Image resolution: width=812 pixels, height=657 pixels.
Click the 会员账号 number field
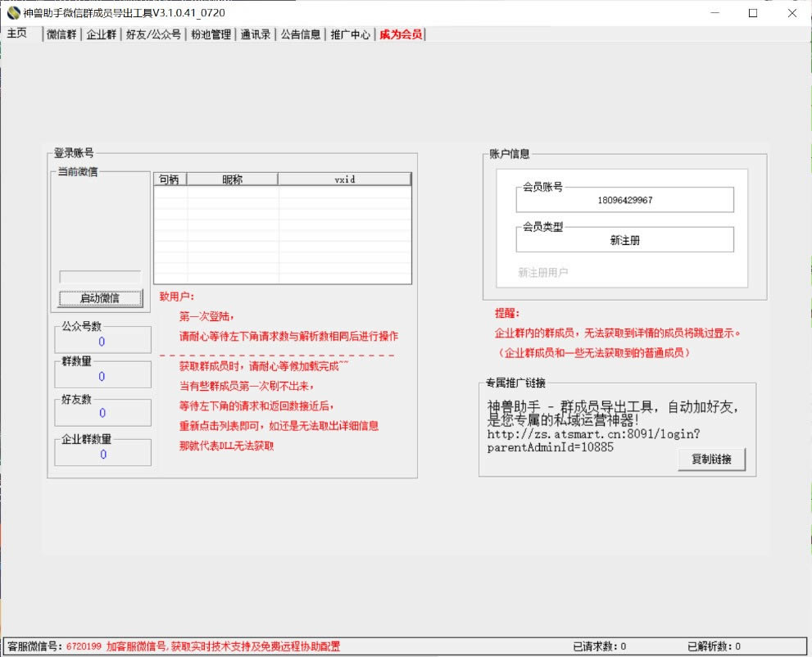(x=624, y=200)
